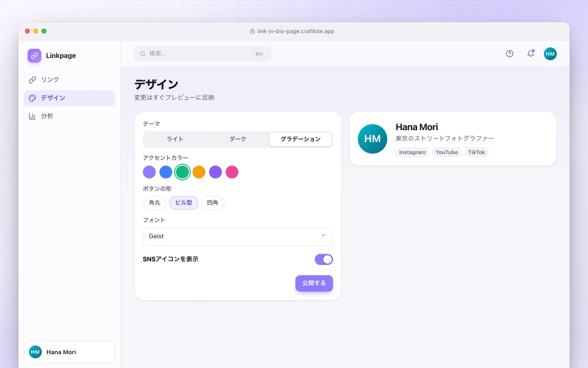
Task: Select the 角丸 button shape
Action: (155, 203)
